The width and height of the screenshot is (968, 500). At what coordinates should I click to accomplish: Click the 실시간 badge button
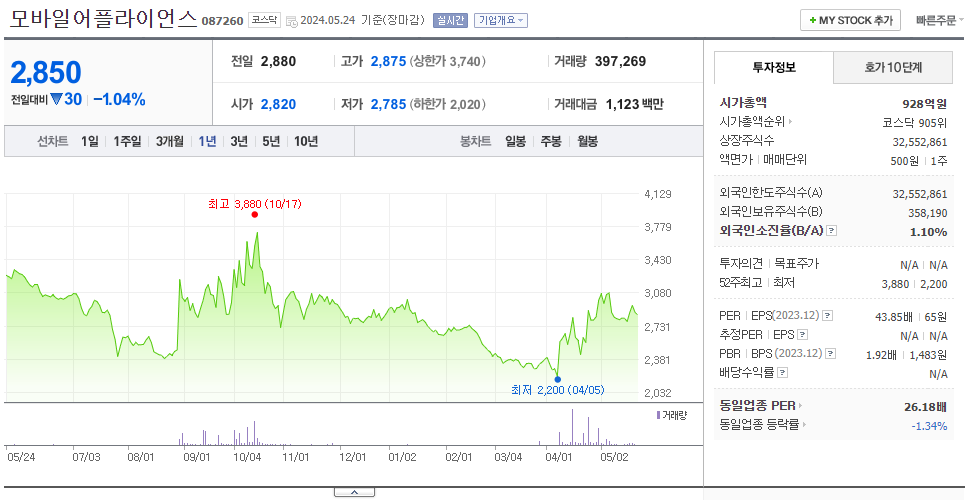point(451,20)
